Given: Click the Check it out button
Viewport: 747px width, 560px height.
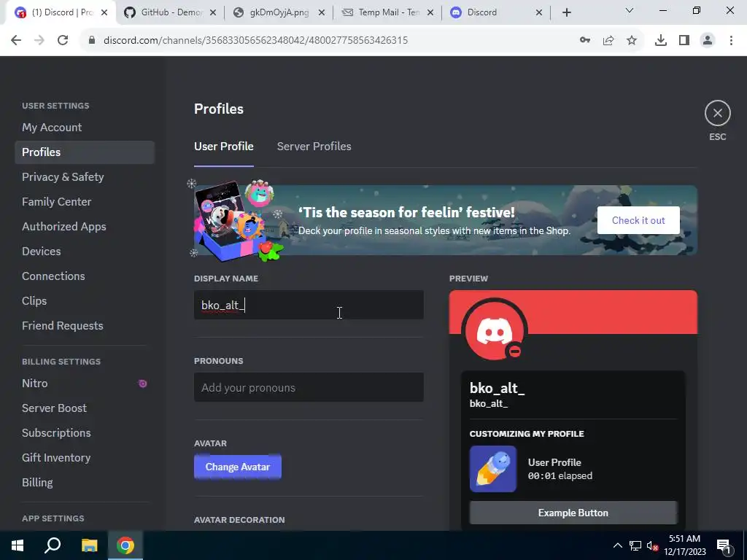Looking at the screenshot, I should [x=638, y=220].
